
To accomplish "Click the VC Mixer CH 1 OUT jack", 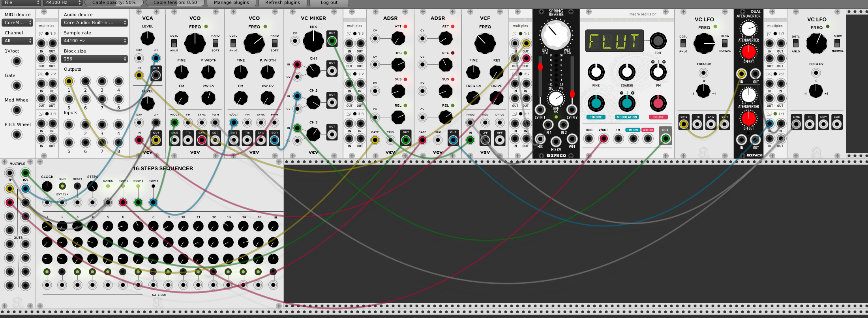I will 332,71.
